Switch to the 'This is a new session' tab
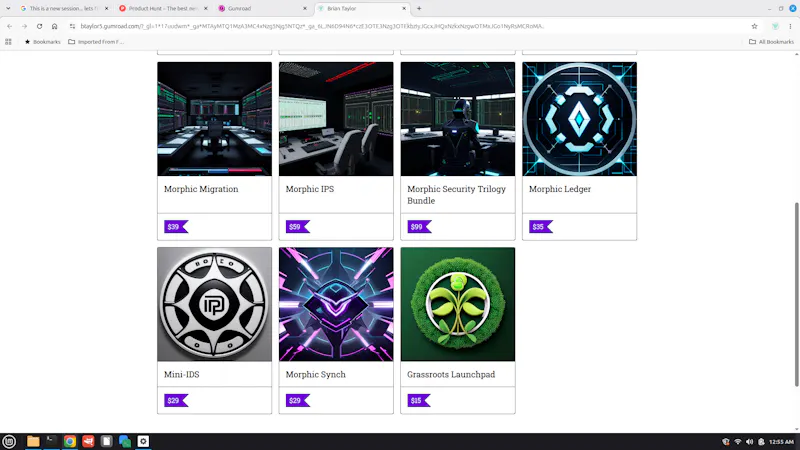Screen dimensions: 800x450 (x=62, y=8)
